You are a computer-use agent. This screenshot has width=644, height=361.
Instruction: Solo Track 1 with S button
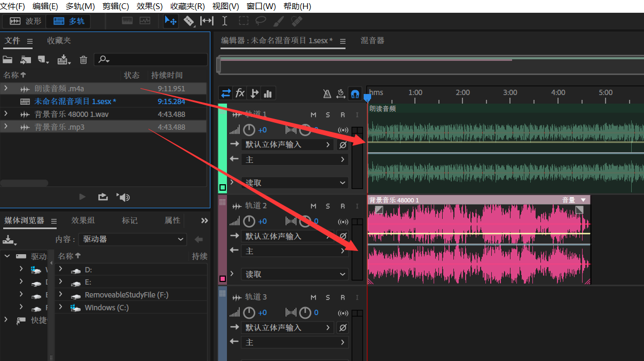pyautogui.click(x=328, y=114)
